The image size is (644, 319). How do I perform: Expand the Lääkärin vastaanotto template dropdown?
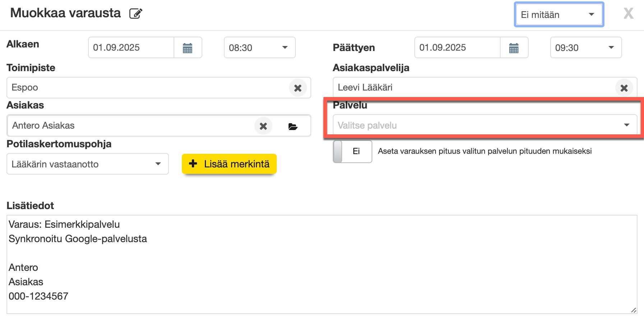(x=87, y=164)
